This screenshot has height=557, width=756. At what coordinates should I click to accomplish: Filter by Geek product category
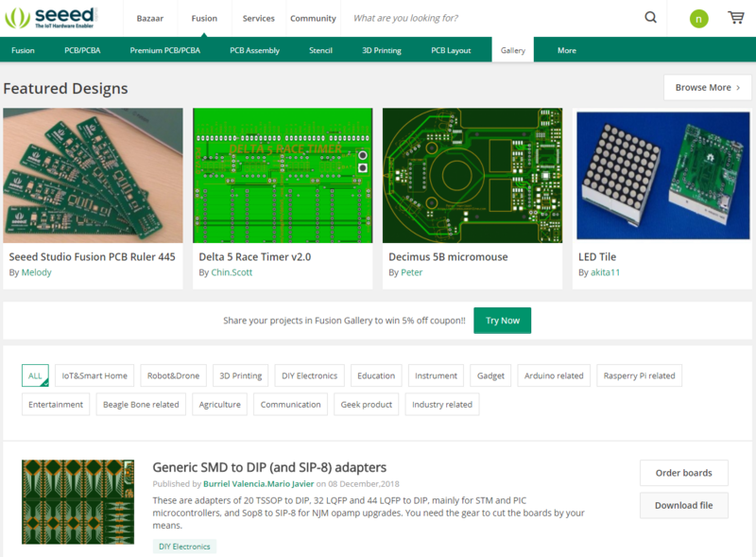367,405
